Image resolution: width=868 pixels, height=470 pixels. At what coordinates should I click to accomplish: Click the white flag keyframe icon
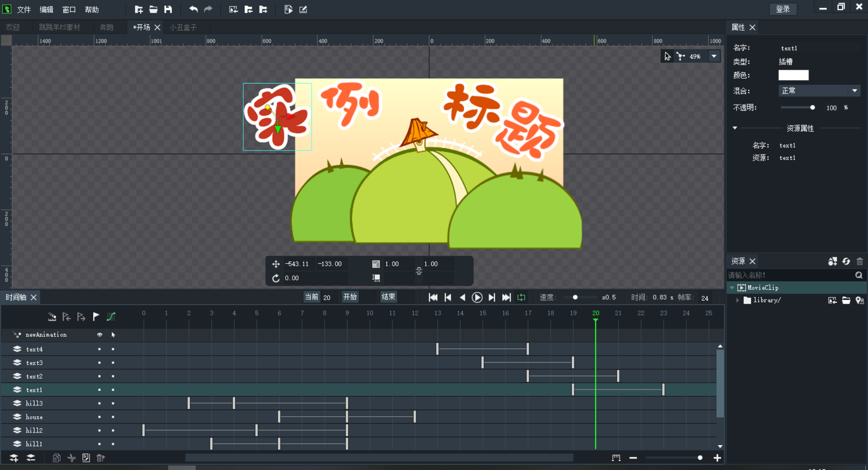pyautogui.click(x=96, y=317)
